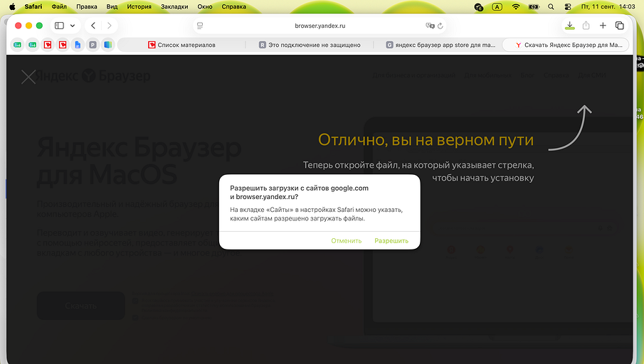This screenshot has width=644, height=364.
Task: Open the Файл menu
Action: click(59, 6)
